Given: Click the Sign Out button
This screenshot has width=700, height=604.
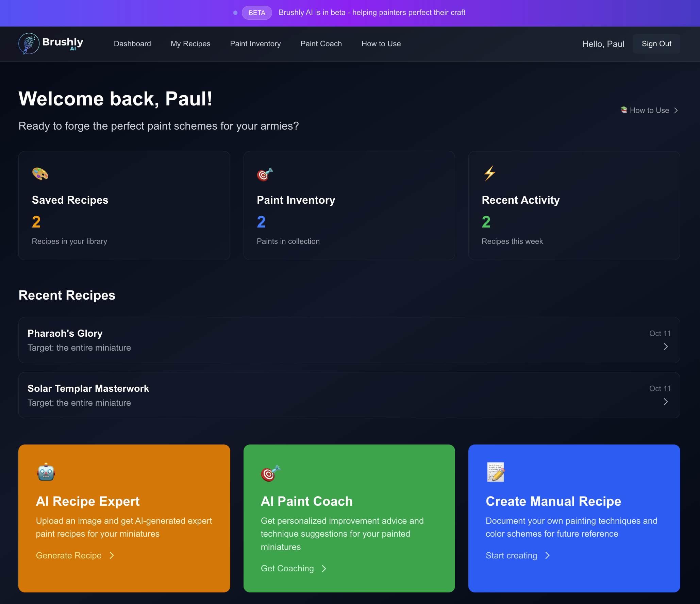Looking at the screenshot, I should 656,44.
